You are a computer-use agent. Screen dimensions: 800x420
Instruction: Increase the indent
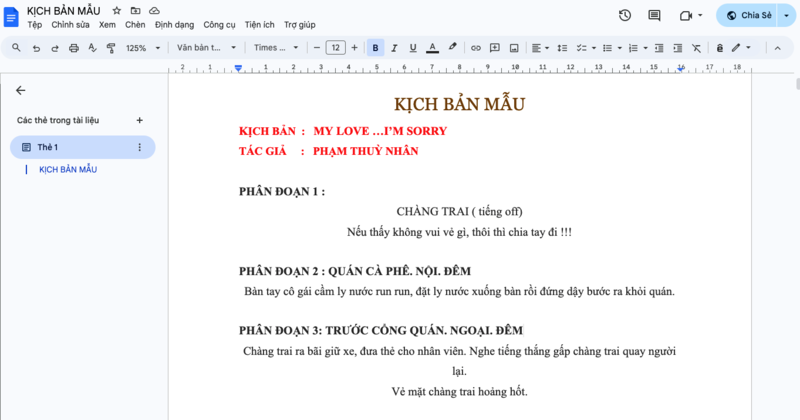[x=678, y=48]
